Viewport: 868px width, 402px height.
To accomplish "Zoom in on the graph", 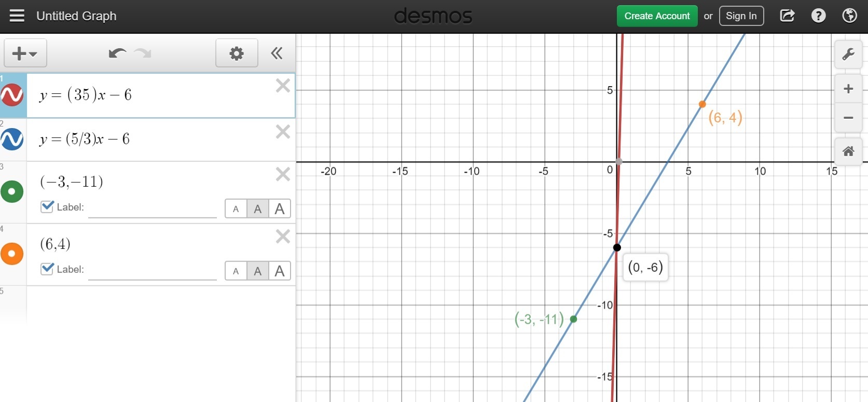I will tap(848, 89).
